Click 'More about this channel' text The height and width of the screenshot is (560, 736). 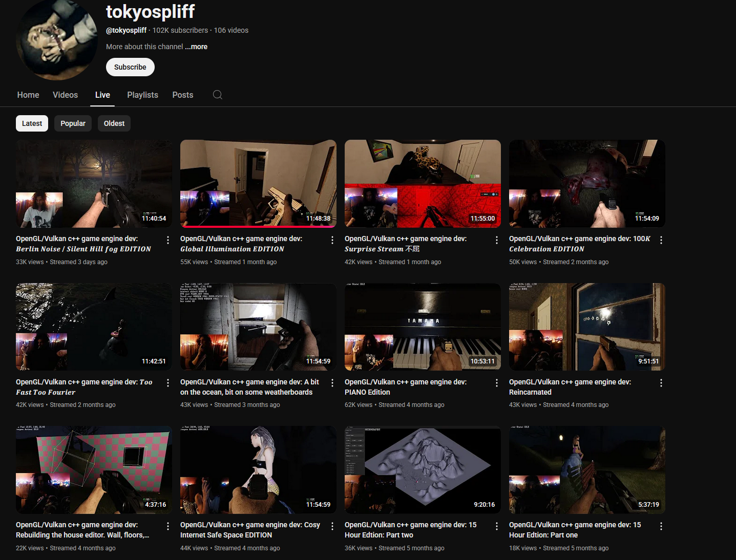pos(144,47)
